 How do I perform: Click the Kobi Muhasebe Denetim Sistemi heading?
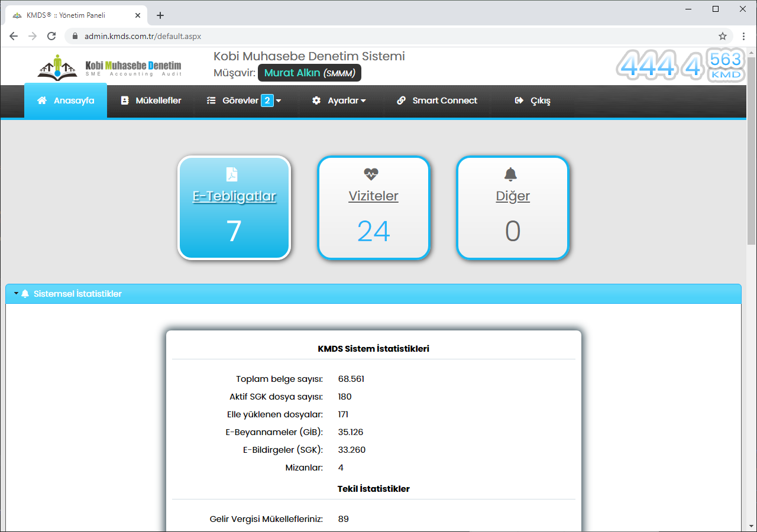coord(309,56)
